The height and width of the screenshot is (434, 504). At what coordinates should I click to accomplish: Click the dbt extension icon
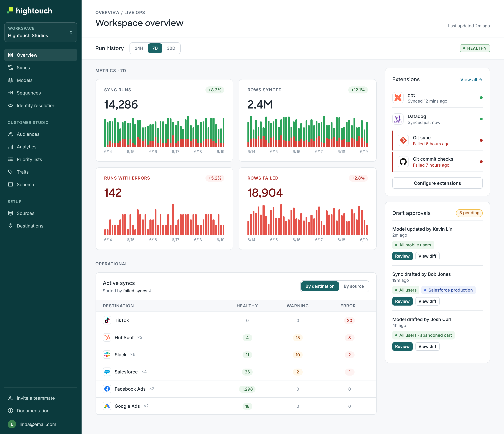[x=398, y=98]
